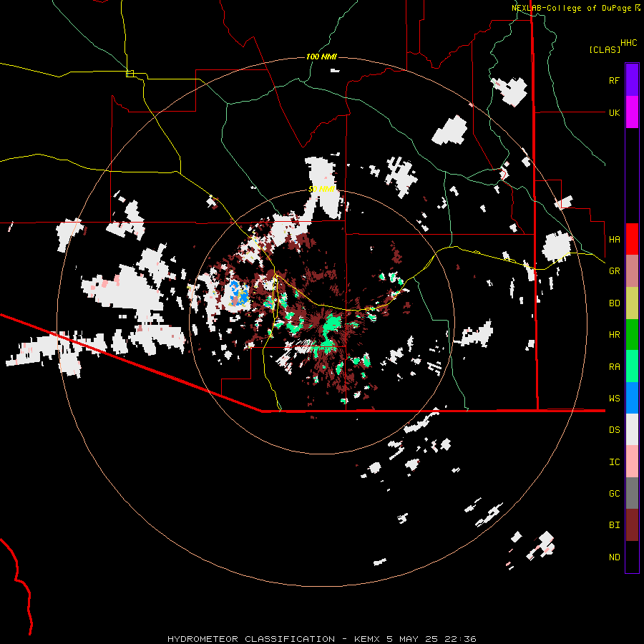This screenshot has width=644, height=644.
Task: Click the WS legend label
Action: tap(614, 399)
